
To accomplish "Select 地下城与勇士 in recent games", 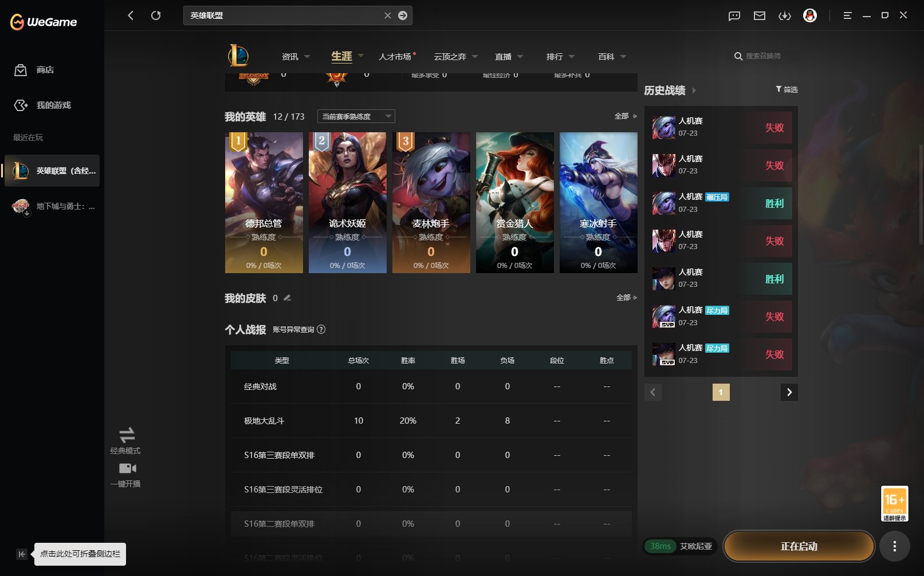I will (52, 206).
